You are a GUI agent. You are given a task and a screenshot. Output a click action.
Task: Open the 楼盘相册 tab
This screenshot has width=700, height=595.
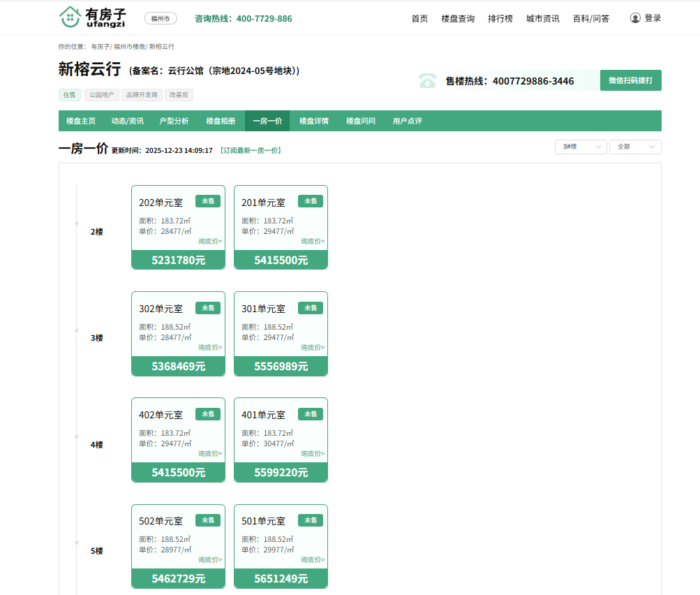pos(221,121)
